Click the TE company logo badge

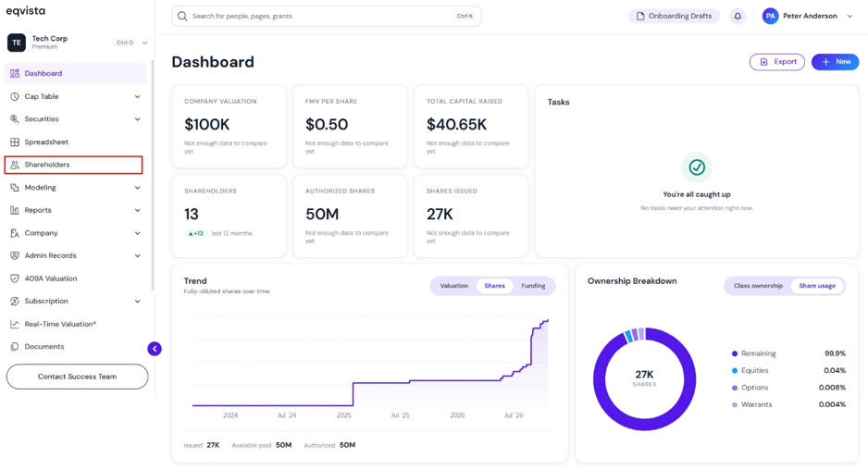(x=16, y=43)
